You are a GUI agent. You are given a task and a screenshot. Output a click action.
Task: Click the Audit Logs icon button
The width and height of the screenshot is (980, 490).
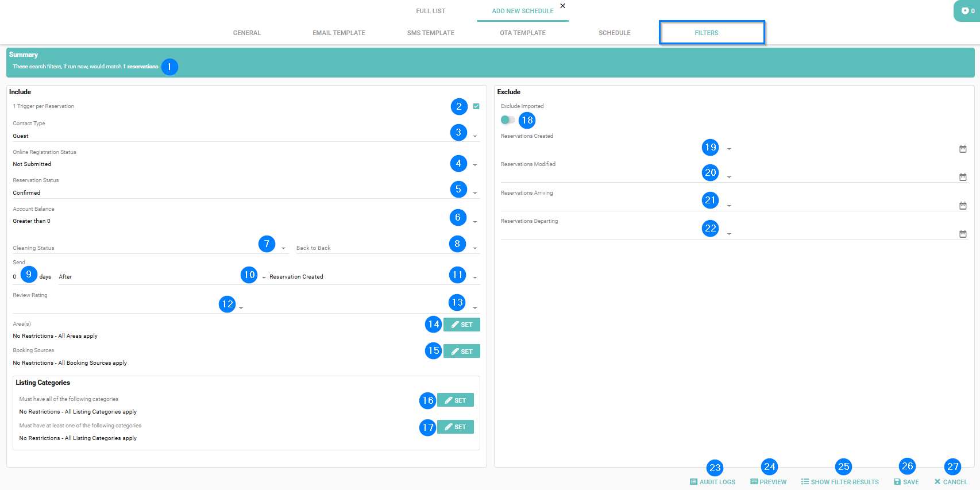click(x=693, y=482)
